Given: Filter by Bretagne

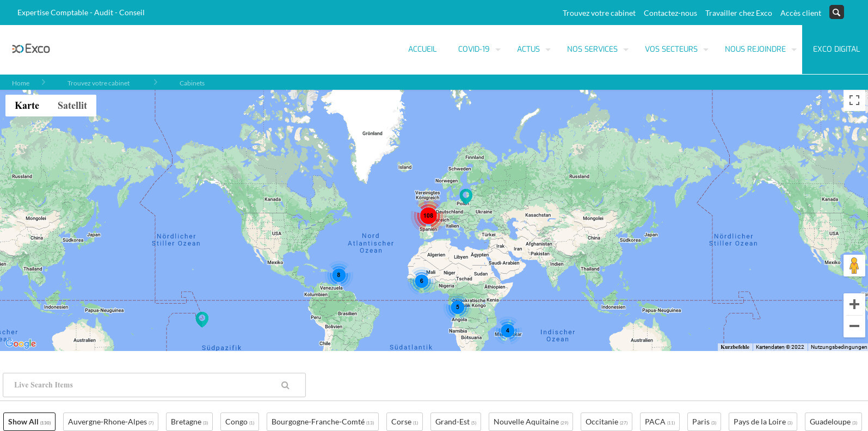Looking at the screenshot, I should tap(189, 422).
